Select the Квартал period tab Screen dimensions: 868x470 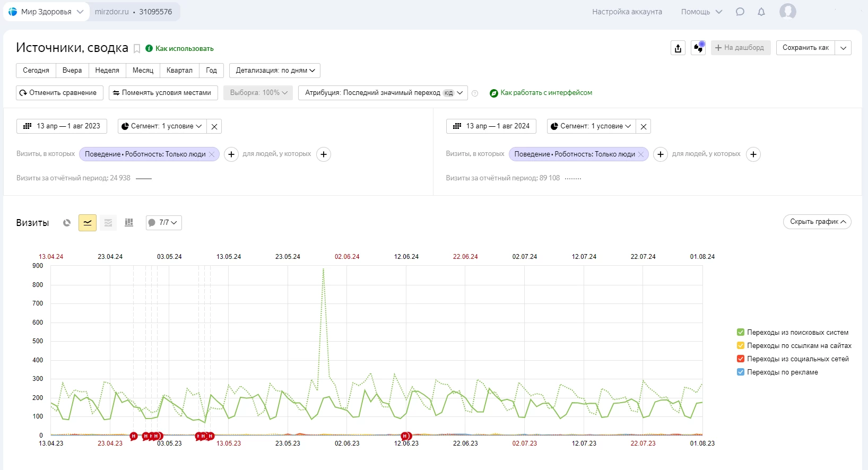point(179,71)
